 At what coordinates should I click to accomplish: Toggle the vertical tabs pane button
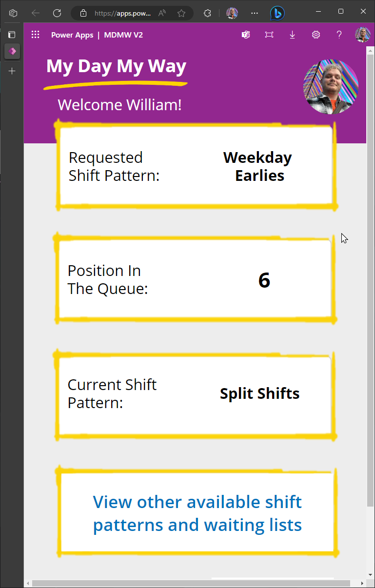(x=12, y=35)
